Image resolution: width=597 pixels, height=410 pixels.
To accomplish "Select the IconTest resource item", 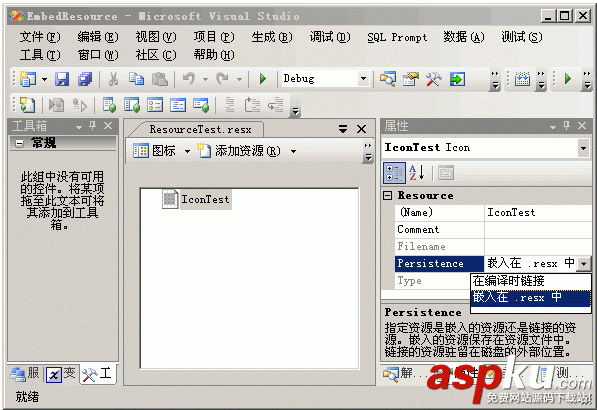I will (x=196, y=199).
